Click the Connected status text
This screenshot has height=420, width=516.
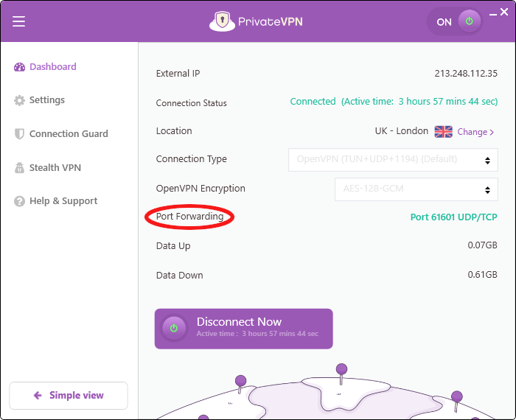(313, 101)
